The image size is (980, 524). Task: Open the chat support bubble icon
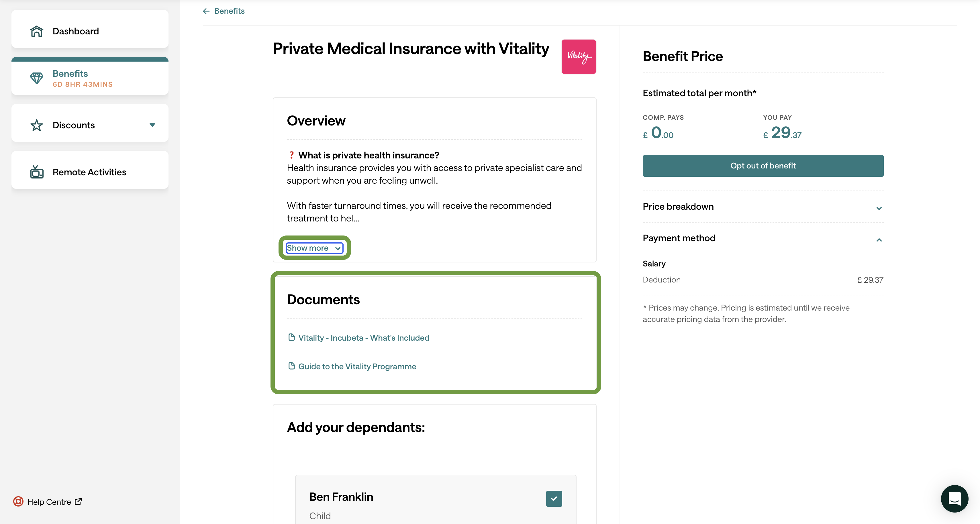point(954,499)
